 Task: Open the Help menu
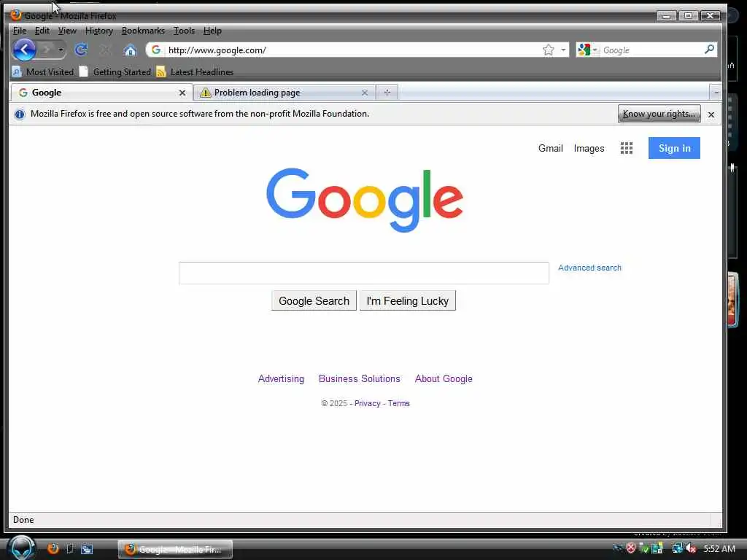click(x=212, y=31)
